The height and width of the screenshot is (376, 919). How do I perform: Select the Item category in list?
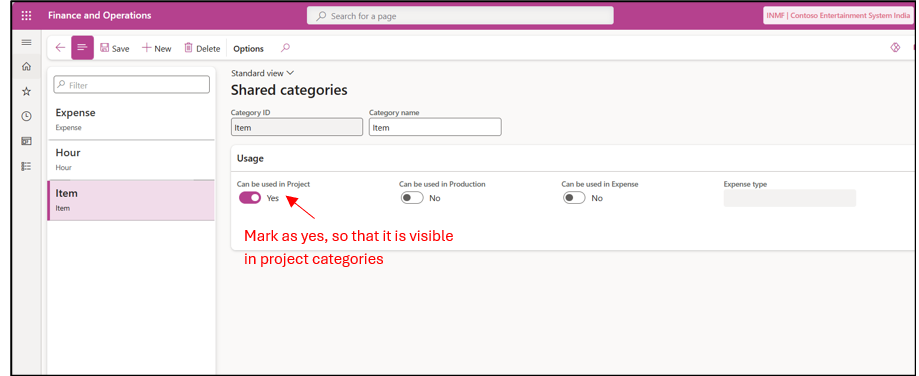[131, 200]
